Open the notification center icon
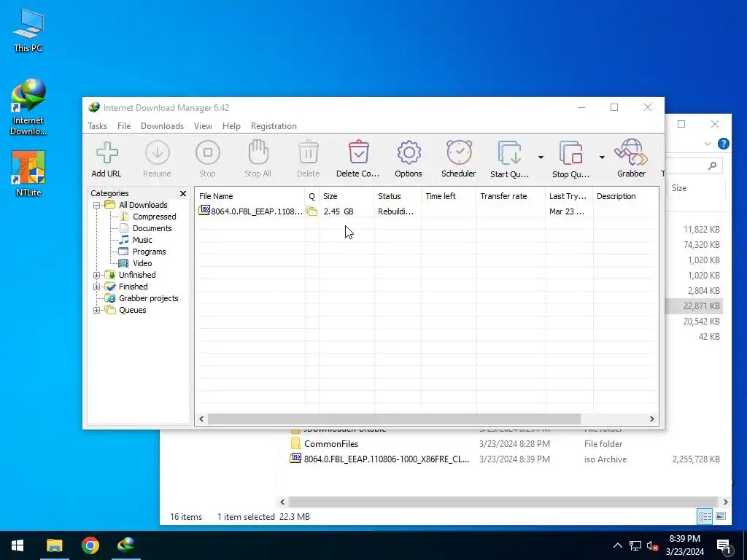The height and width of the screenshot is (560, 747). pos(724,547)
